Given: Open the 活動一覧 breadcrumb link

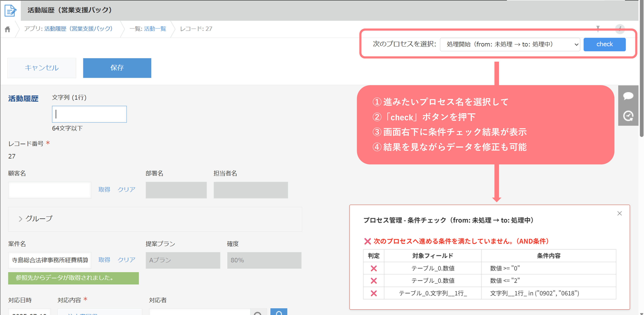Looking at the screenshot, I should pos(155,29).
